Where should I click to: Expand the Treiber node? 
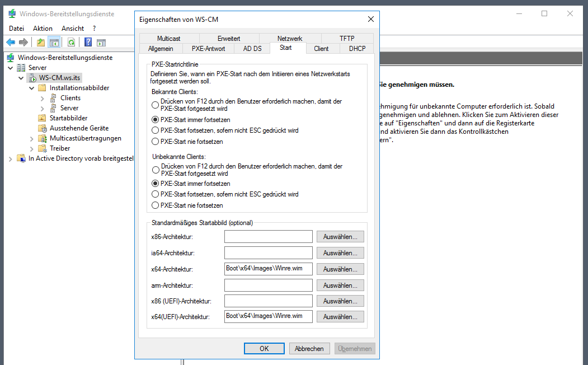point(32,148)
